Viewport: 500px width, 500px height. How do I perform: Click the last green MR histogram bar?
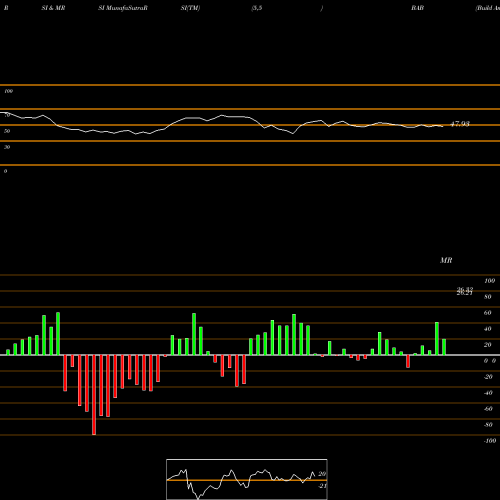pos(444,347)
